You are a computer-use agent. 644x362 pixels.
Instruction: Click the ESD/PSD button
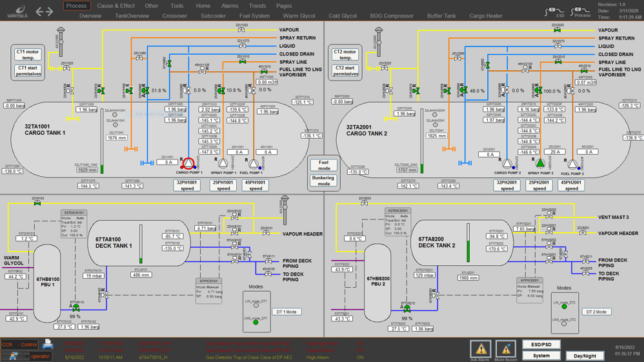[x=541, y=345]
